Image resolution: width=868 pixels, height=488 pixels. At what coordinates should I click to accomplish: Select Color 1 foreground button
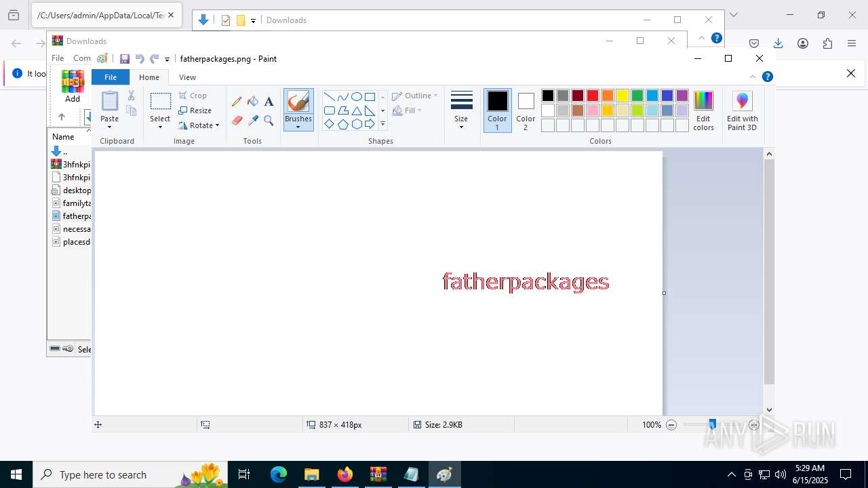point(497,111)
